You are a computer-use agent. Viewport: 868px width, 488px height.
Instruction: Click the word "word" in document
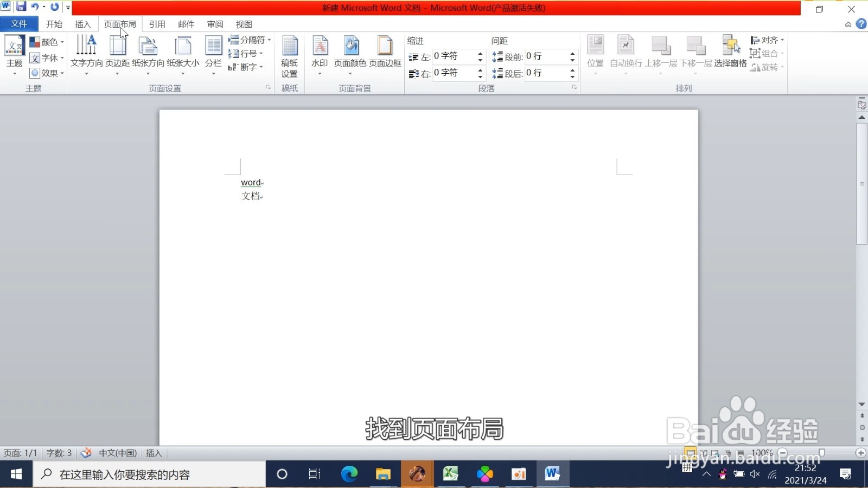coord(251,183)
